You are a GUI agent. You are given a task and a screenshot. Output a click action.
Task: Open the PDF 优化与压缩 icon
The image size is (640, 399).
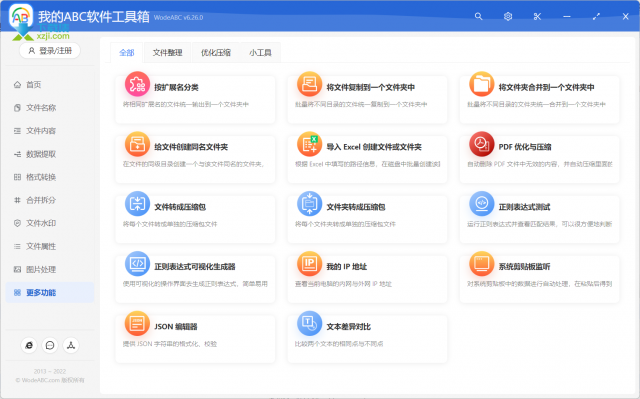click(x=482, y=144)
